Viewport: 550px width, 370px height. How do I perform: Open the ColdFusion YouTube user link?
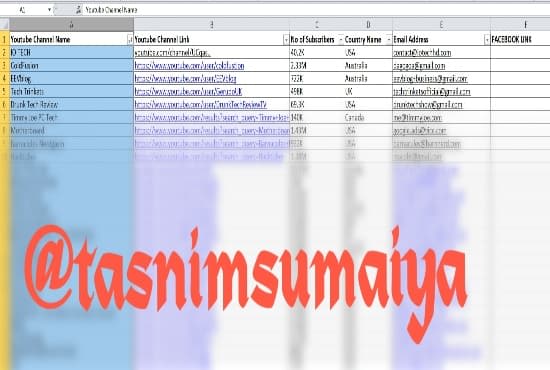[189, 66]
